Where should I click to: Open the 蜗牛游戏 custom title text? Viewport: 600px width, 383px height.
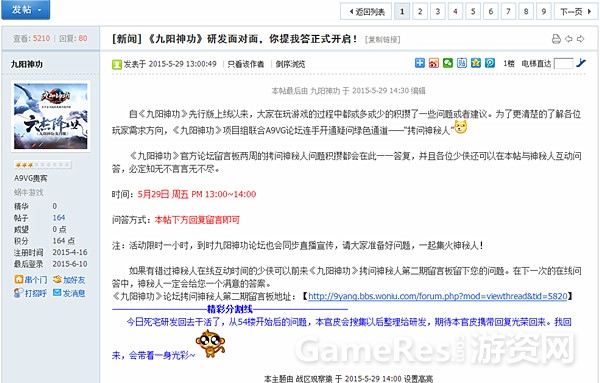tap(29, 192)
